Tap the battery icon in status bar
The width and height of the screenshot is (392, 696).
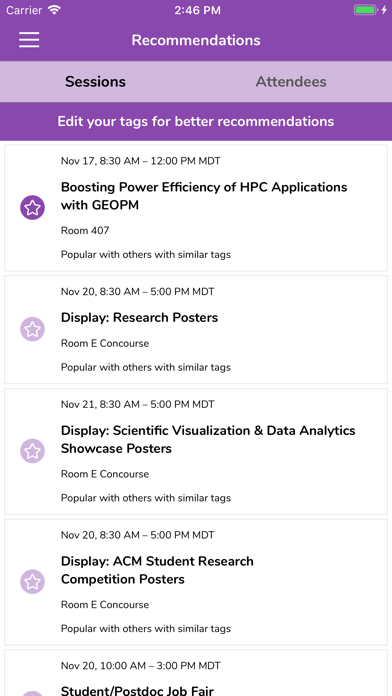click(x=366, y=10)
